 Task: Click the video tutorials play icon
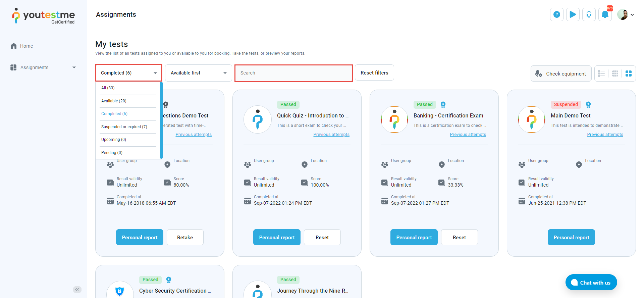pos(573,14)
